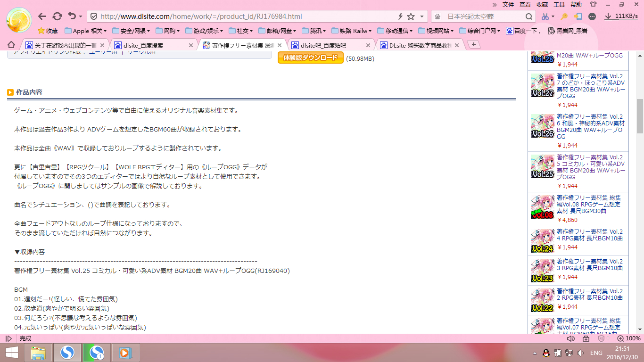Reload the page with the refresh icon
The height and width of the screenshot is (362, 644).
coord(57,16)
